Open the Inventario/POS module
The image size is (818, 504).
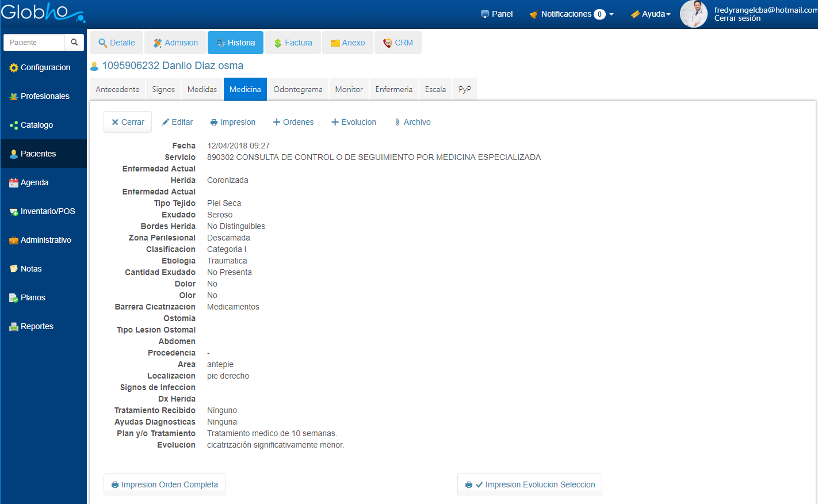[47, 211]
